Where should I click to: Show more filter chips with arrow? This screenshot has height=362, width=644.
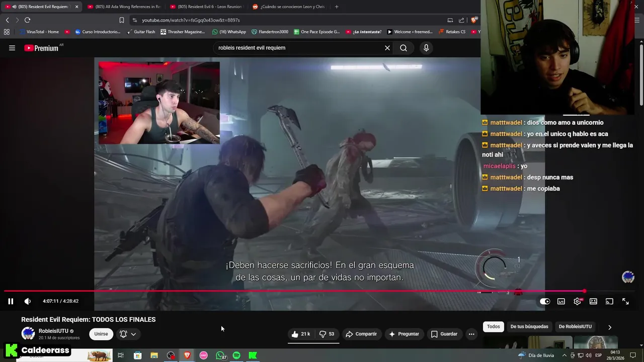[610, 327]
